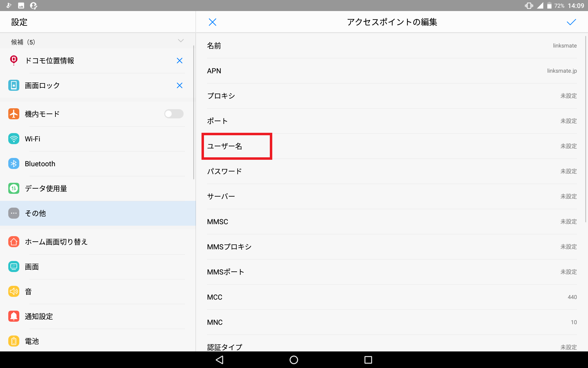Screen dimensions: 588x368
Task: Tap the linksmate.jp APN value
Action: 562,71
